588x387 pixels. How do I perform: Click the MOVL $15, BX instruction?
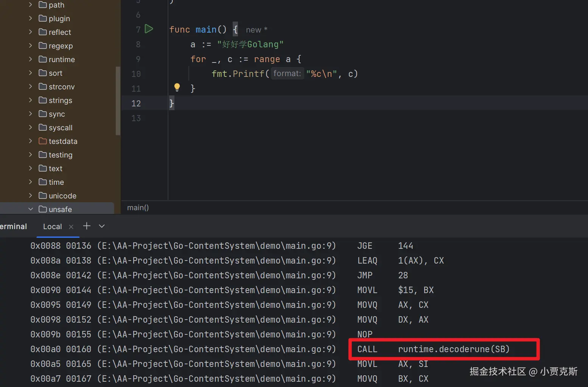395,290
